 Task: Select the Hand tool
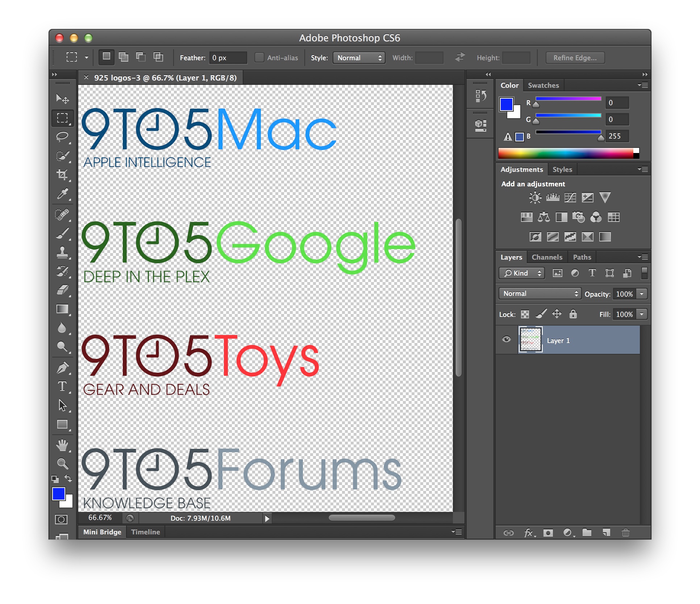(x=63, y=445)
